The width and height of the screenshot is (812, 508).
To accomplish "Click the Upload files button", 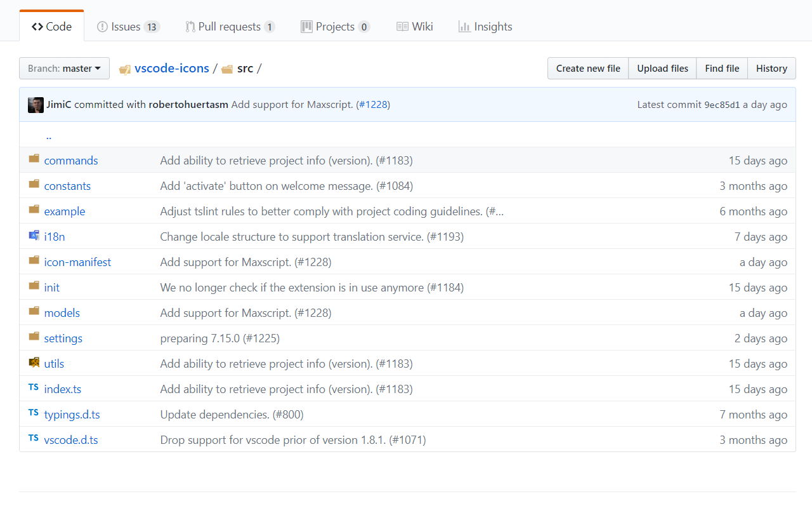I will pos(662,69).
